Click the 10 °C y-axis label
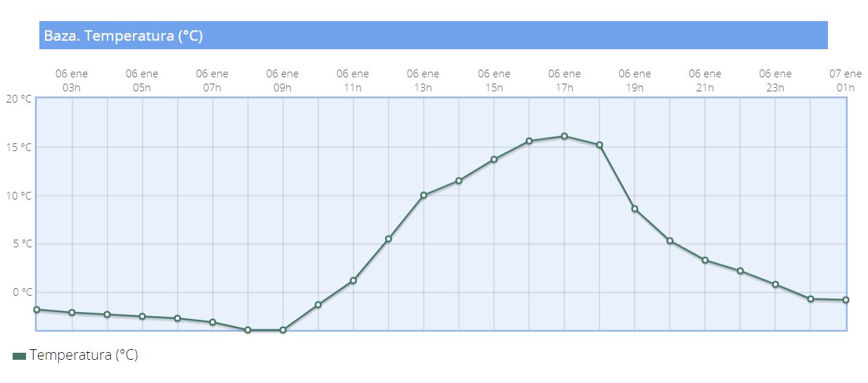Viewport: 868px width, 383px height. pos(19,196)
